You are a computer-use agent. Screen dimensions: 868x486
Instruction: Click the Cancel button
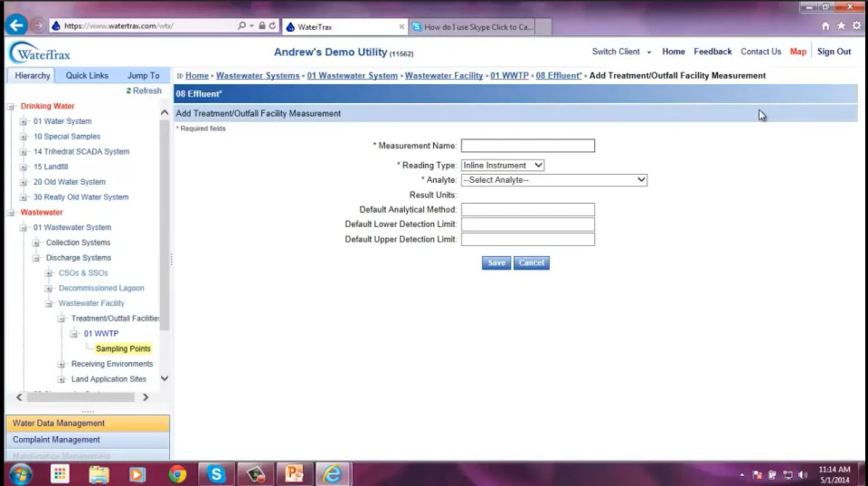532,263
